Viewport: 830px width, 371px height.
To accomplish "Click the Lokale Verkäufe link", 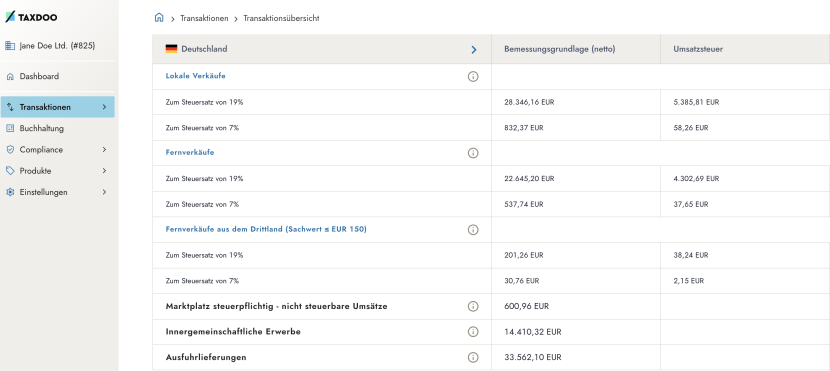I will [x=195, y=76].
